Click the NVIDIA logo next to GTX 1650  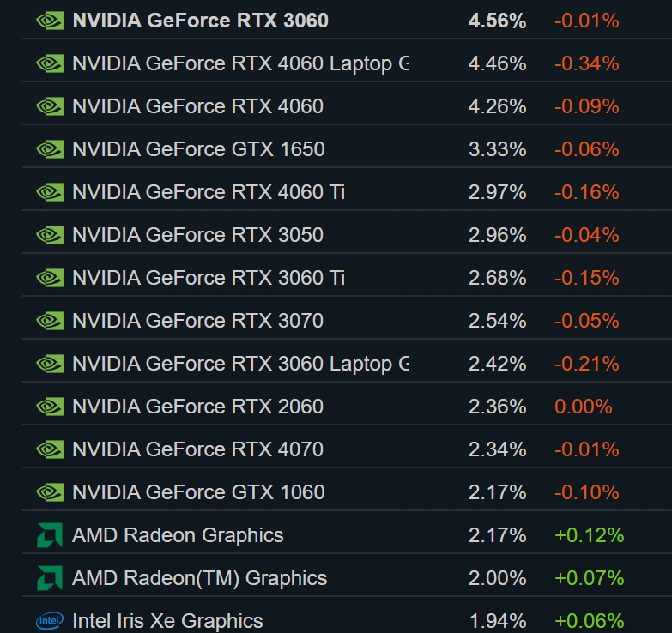(x=49, y=149)
